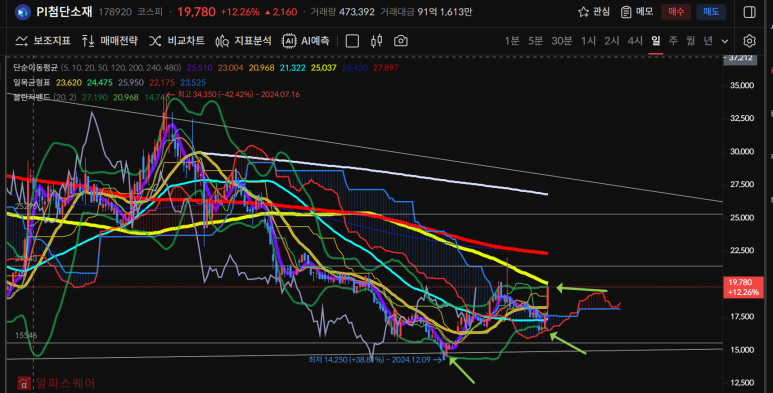773x393 pixels.
Task: Select the square drawing/layout icon
Action: (x=352, y=41)
